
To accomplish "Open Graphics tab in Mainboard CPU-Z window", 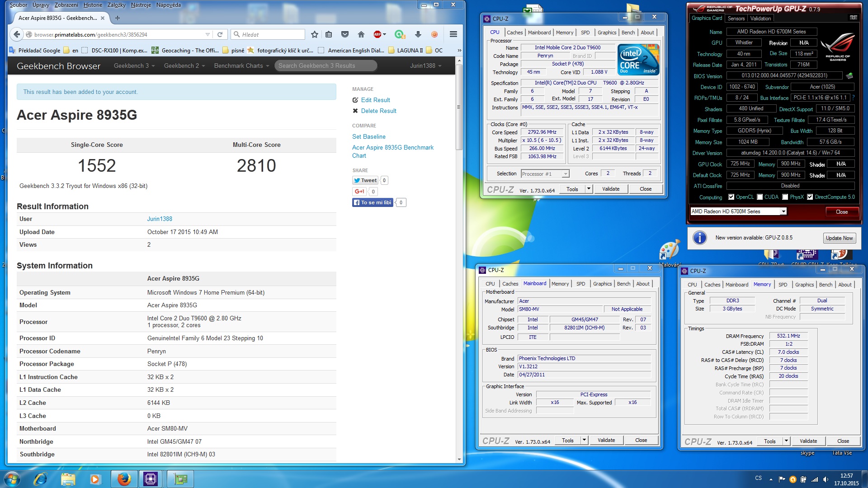I will coord(602,284).
